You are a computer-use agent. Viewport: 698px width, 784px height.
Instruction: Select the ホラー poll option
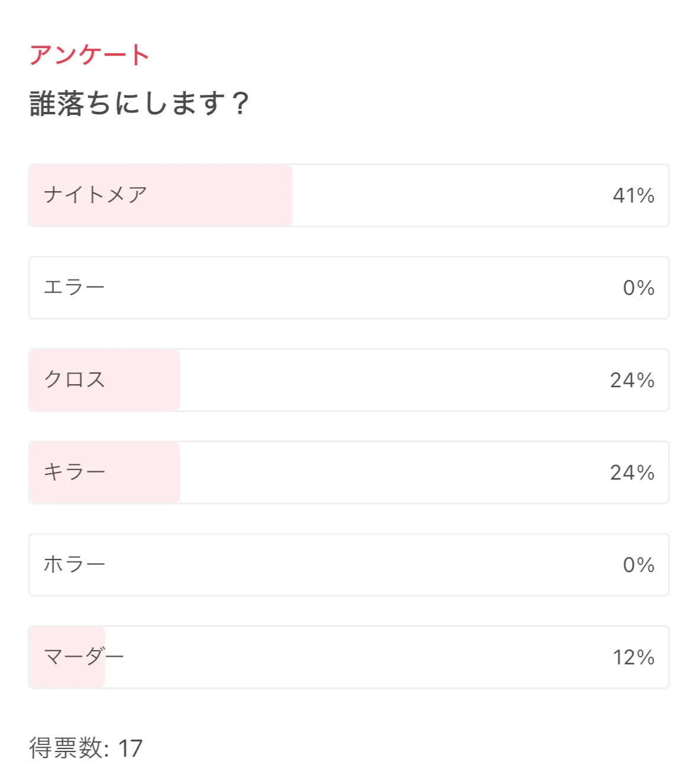(75, 564)
